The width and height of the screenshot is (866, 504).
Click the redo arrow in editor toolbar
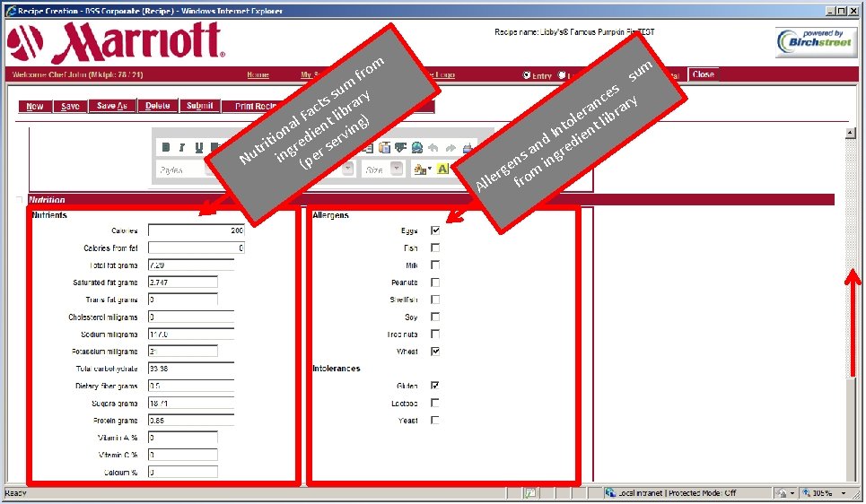point(450,147)
